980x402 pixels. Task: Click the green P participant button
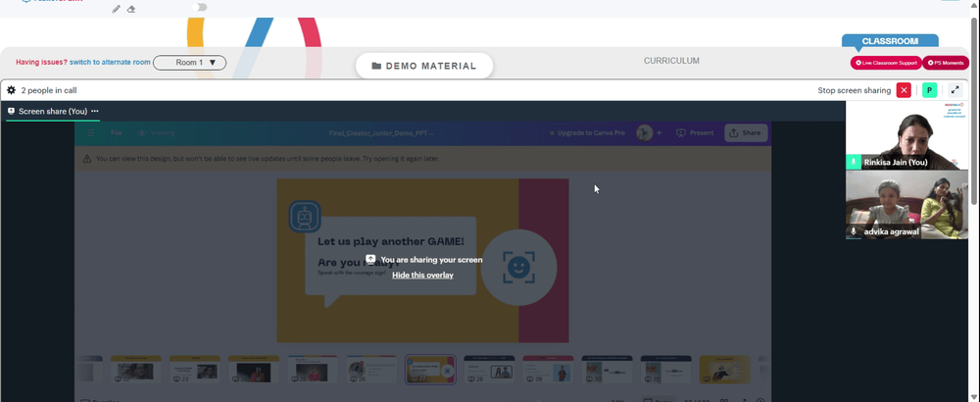[x=929, y=90]
